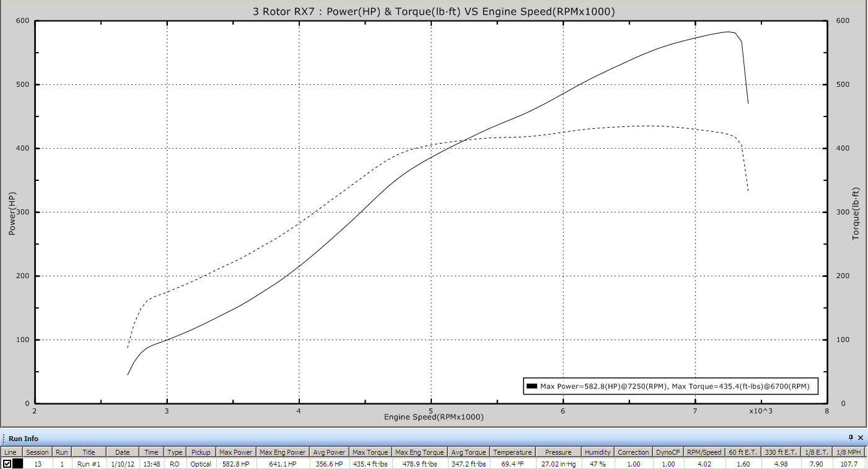Select the Run #1 title cell

[x=89, y=463]
